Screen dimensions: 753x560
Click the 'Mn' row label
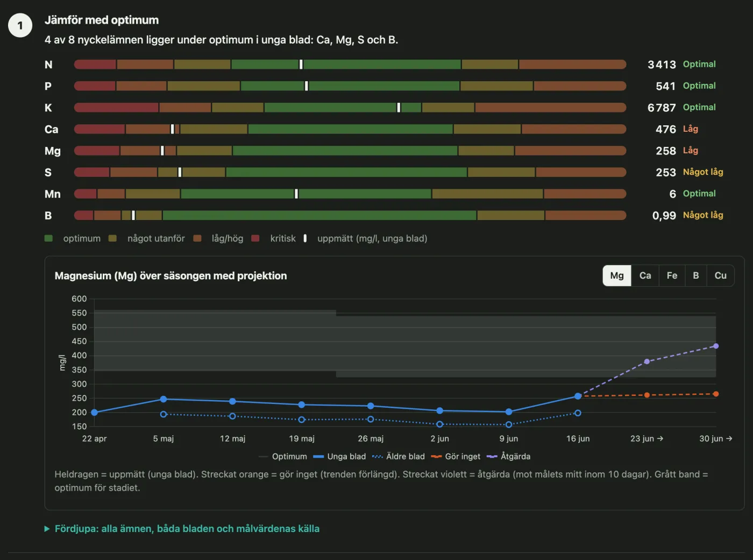53,194
